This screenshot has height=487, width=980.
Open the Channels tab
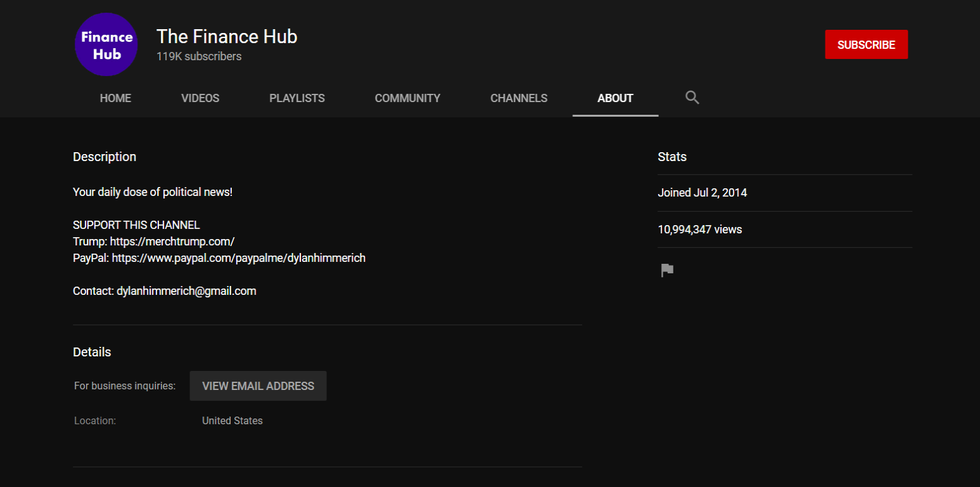pos(519,98)
